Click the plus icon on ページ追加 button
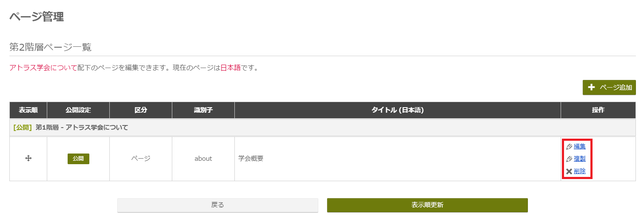 coord(591,87)
